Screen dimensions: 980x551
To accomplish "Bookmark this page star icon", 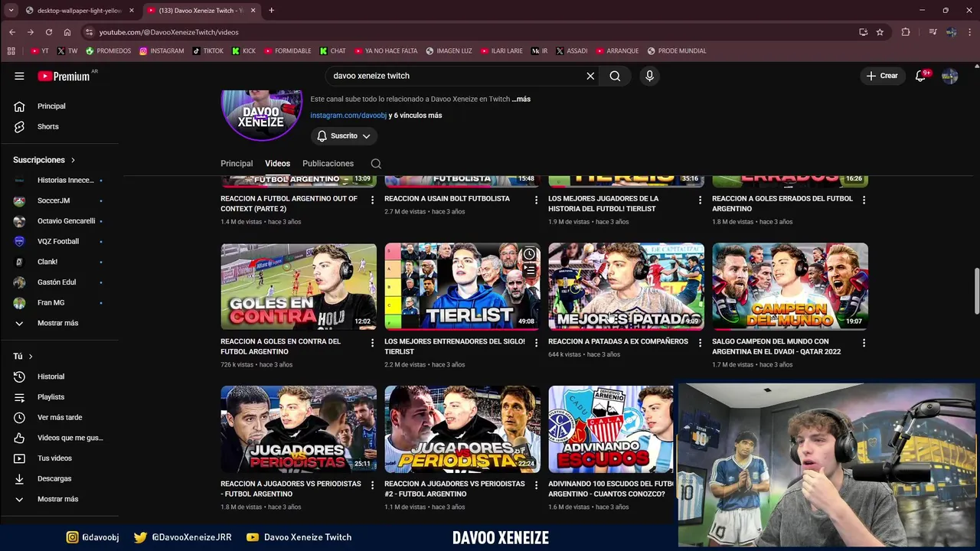I will [x=880, y=32].
